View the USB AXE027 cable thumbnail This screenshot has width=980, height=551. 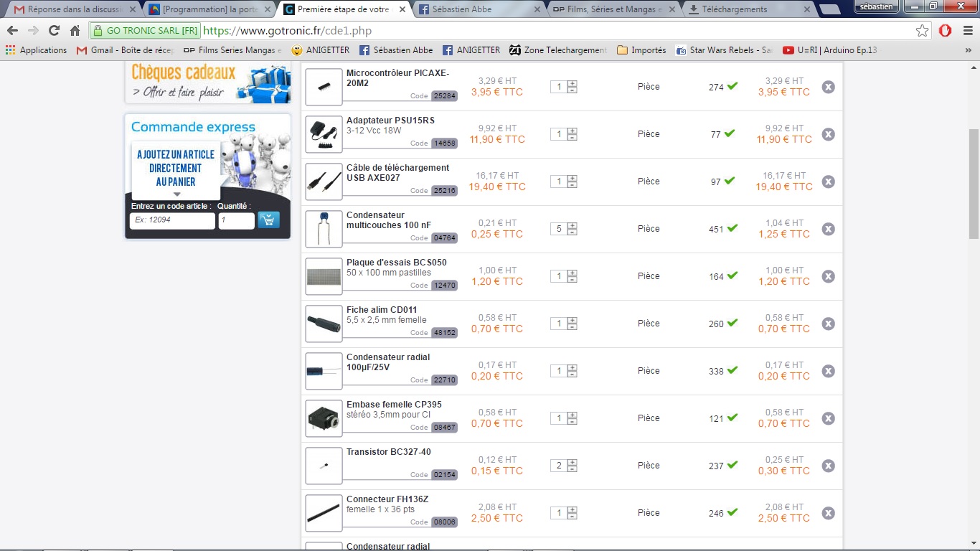point(324,182)
